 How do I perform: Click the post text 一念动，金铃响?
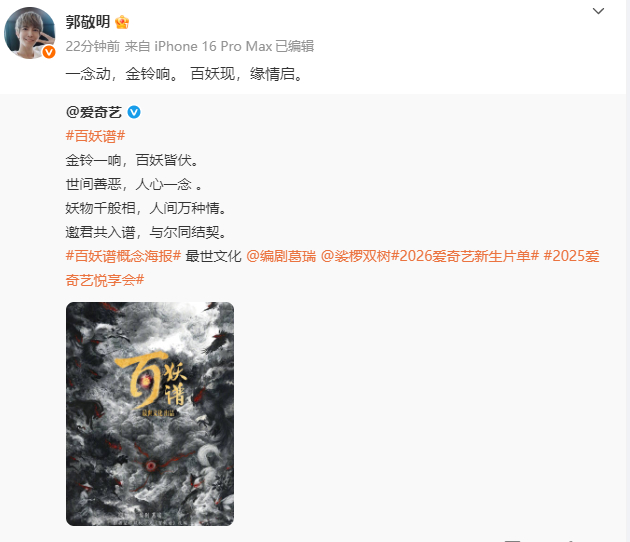[123, 74]
